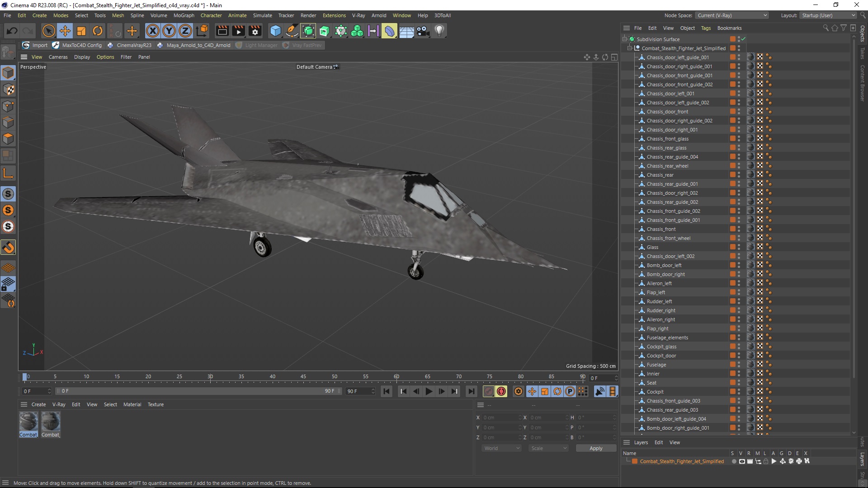The image size is (868, 488).
Task: Go to end of timeline
Action: 472,391
